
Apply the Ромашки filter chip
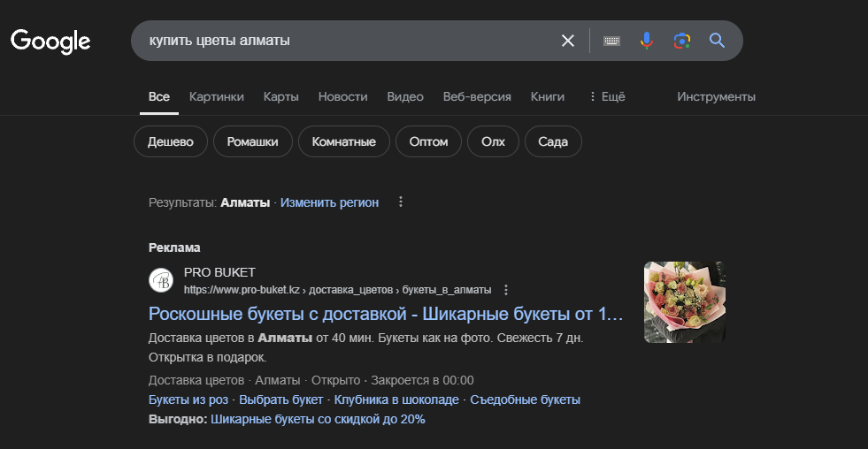[x=252, y=141]
